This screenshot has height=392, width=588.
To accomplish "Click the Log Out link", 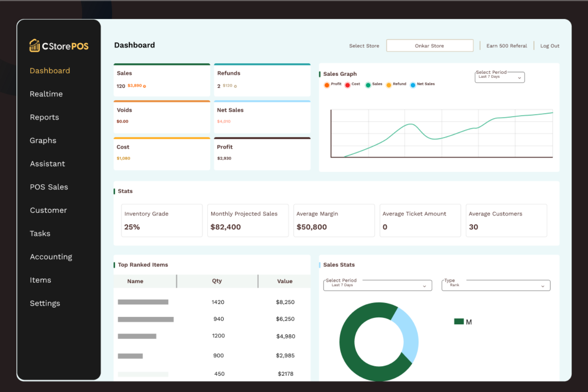I will pyautogui.click(x=549, y=46).
